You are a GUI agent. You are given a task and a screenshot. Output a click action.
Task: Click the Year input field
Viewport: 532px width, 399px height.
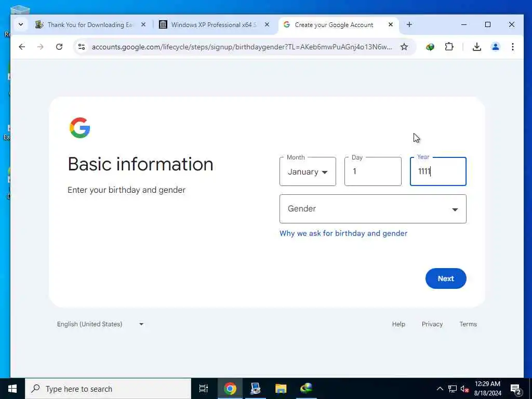pyautogui.click(x=438, y=171)
